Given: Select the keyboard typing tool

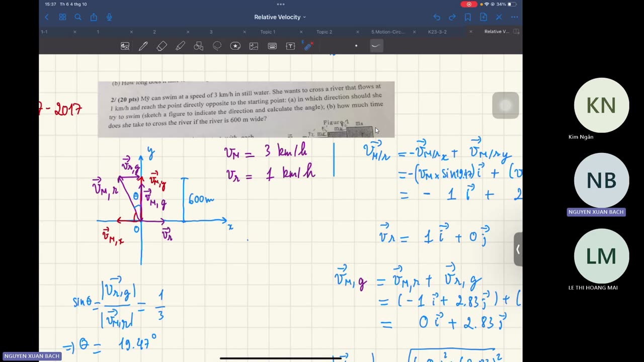Looking at the screenshot, I should click(x=272, y=46).
